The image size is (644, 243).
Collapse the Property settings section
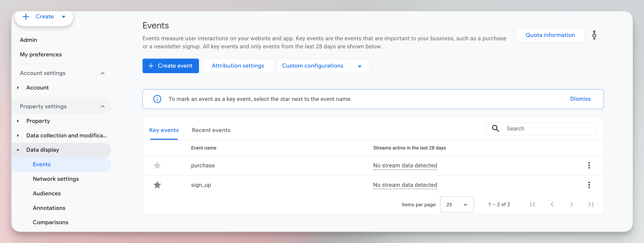[x=102, y=106]
